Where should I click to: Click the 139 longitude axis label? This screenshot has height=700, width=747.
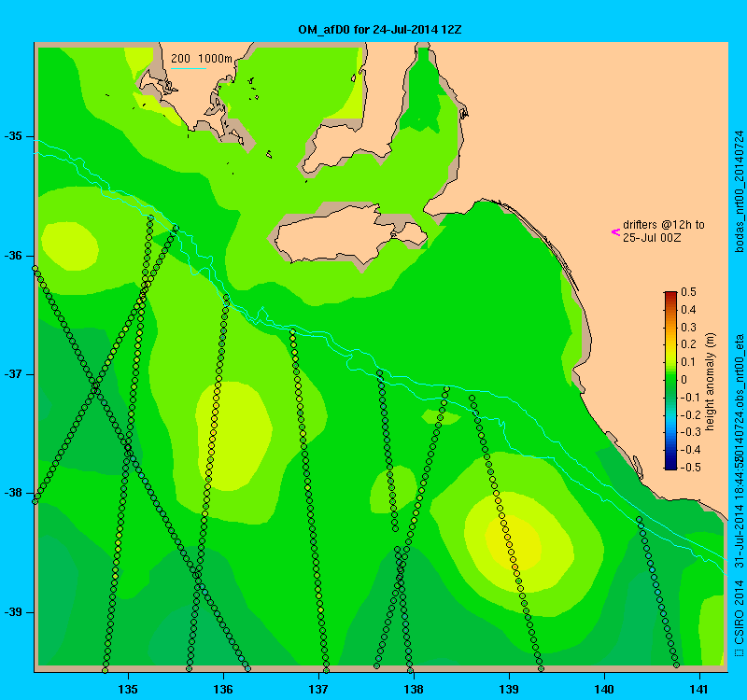tap(509, 689)
